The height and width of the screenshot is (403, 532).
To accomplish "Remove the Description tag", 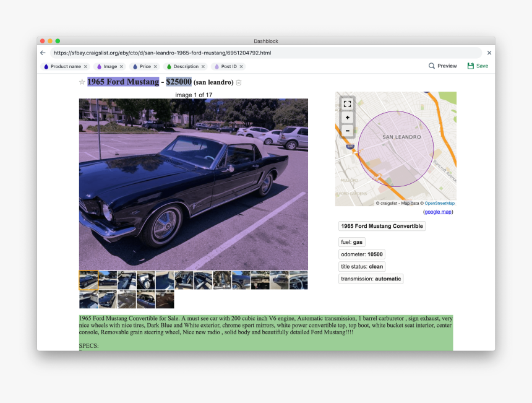I will tap(204, 66).
